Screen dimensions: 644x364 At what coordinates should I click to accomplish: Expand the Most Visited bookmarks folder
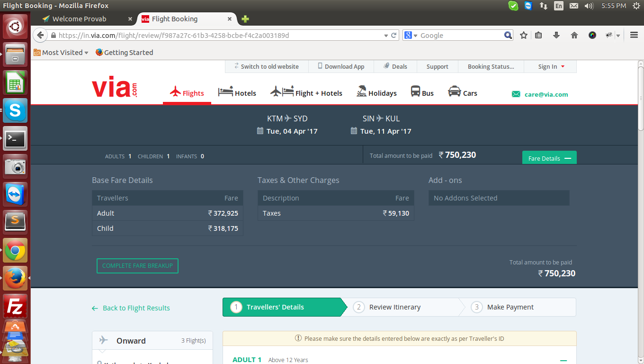[61, 53]
